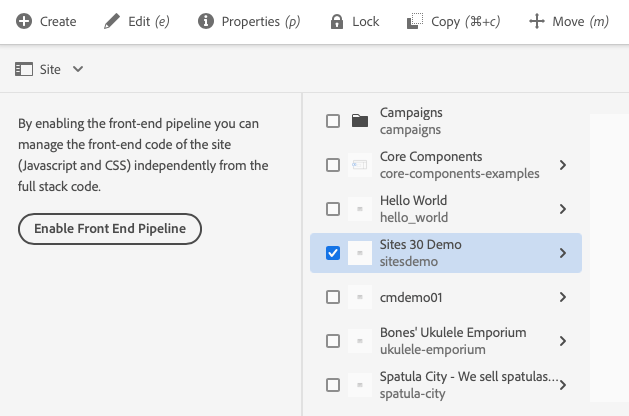Expand Core Components with its chevron

pos(563,165)
